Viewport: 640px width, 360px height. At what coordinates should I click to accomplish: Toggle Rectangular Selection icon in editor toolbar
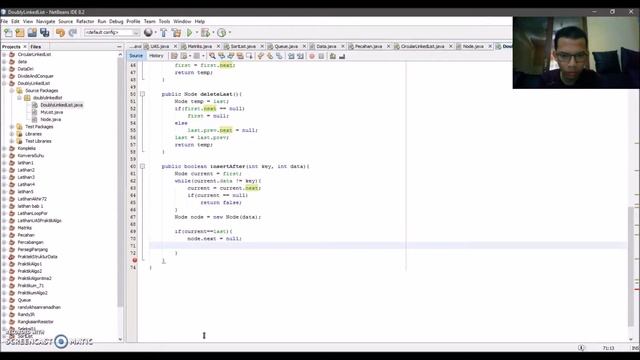tap(249, 56)
